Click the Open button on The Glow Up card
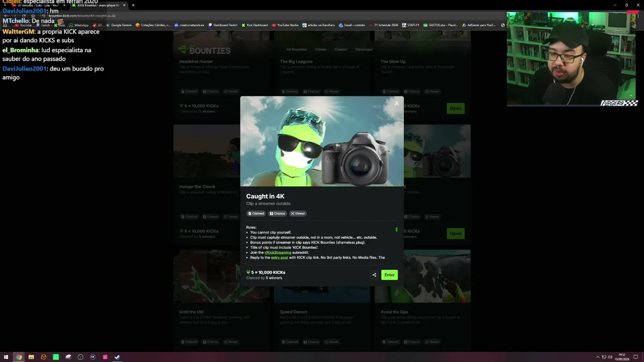The width and height of the screenshot is (644, 362). coord(455,109)
